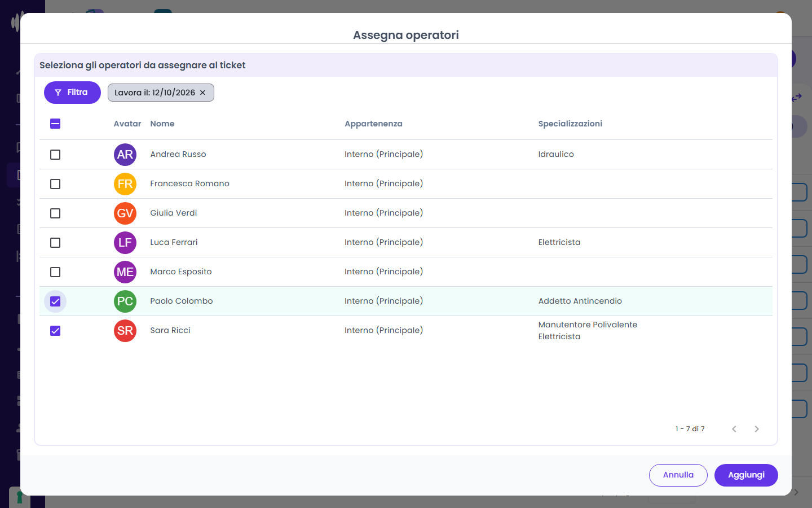Click the LF avatar of Luca Ferrari
812x508 pixels.
125,243
